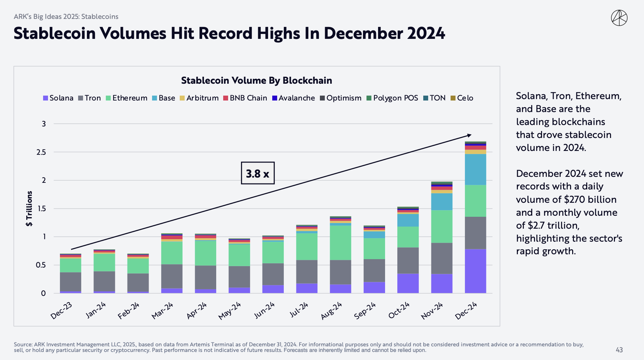Click the Base segment of the Nov-24 bar

click(x=441, y=202)
